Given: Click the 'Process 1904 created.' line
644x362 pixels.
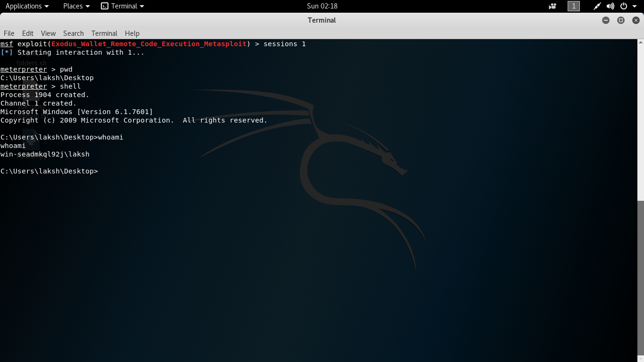Looking at the screenshot, I should tap(45, 95).
